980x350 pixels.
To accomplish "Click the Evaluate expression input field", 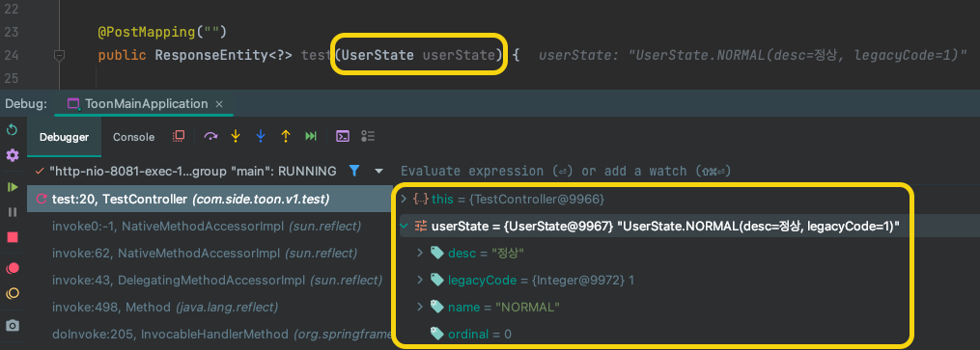I will point(686,171).
